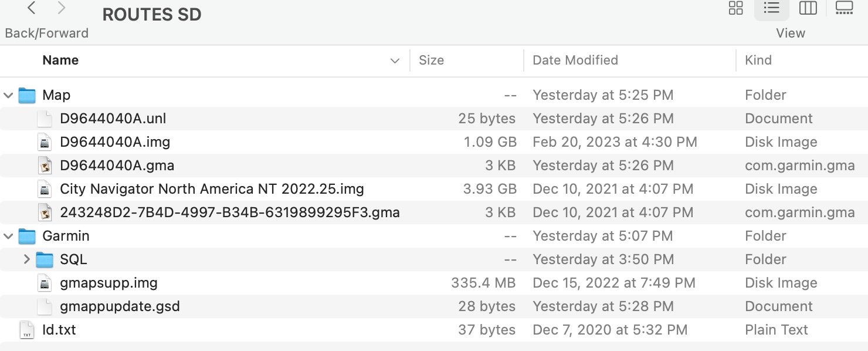Toggle sort order arrow in Name column
The image size is (868, 351).
tap(395, 60)
